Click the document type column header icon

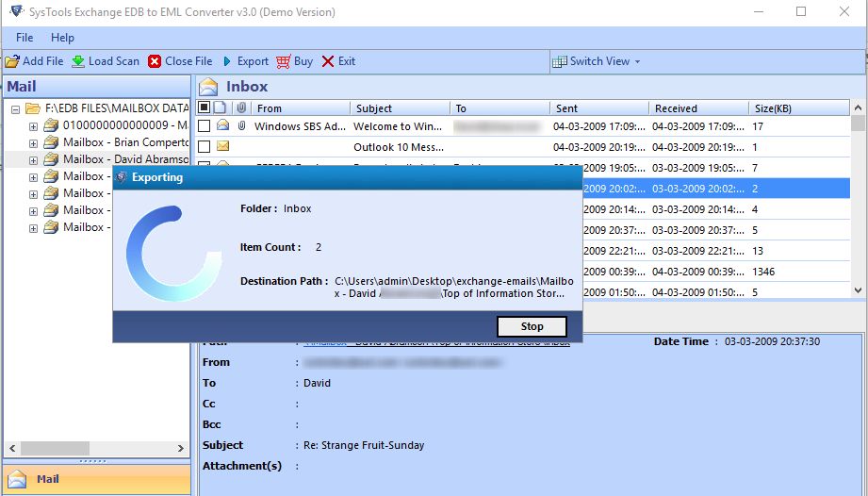pyautogui.click(x=221, y=107)
